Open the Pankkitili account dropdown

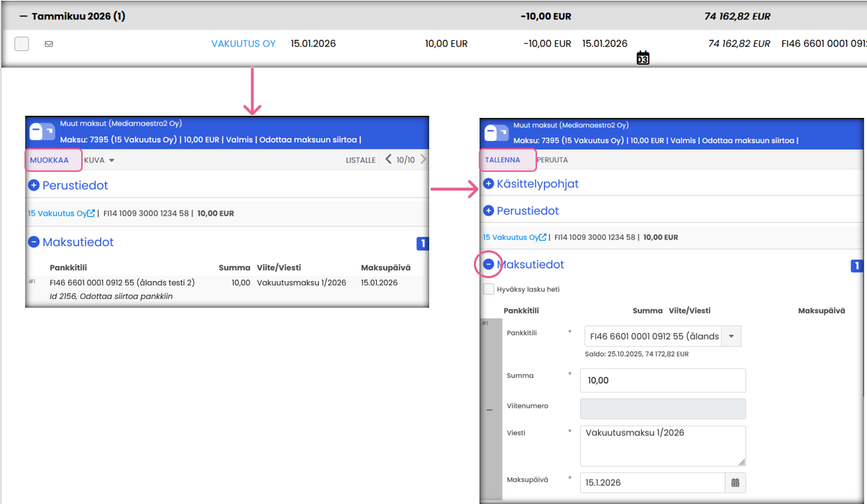731,336
